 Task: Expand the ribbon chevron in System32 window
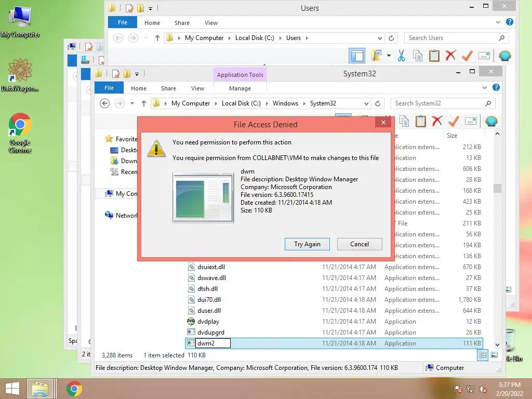click(x=485, y=87)
